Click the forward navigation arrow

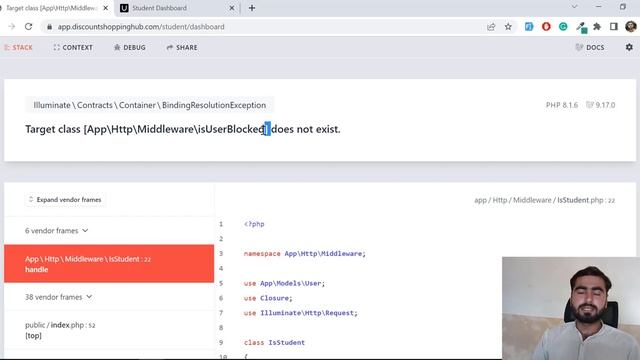11,27
